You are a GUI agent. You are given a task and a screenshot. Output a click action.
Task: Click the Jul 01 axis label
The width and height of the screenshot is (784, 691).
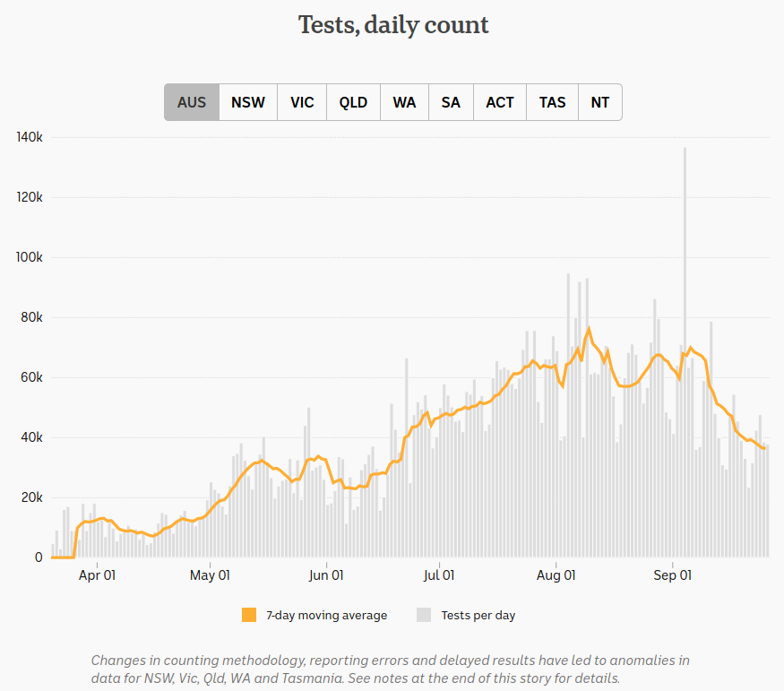coord(439,576)
